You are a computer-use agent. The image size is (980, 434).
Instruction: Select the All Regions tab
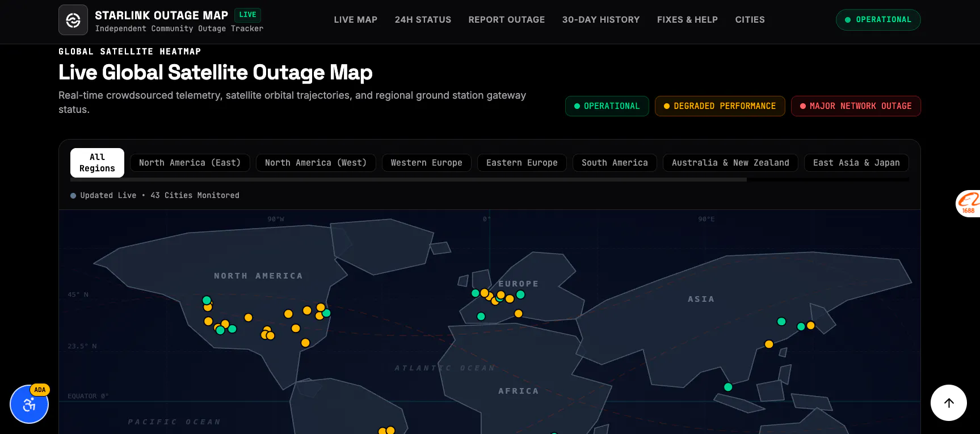pos(97,163)
